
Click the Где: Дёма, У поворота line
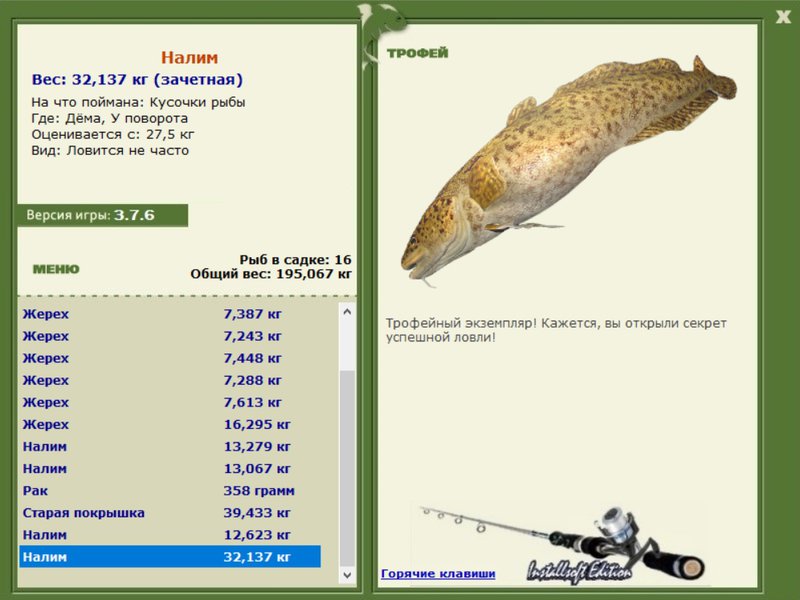(x=109, y=118)
